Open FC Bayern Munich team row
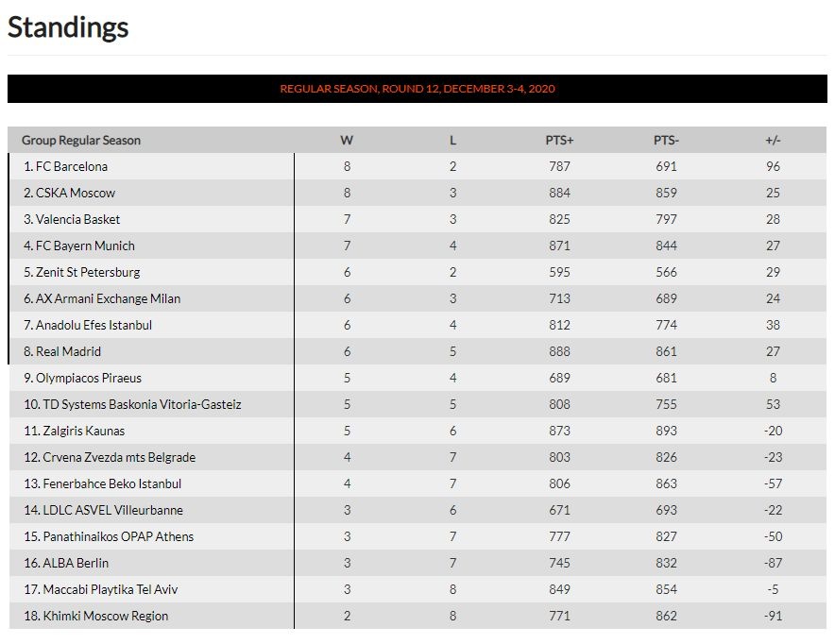This screenshot has height=644, width=835. (x=85, y=246)
